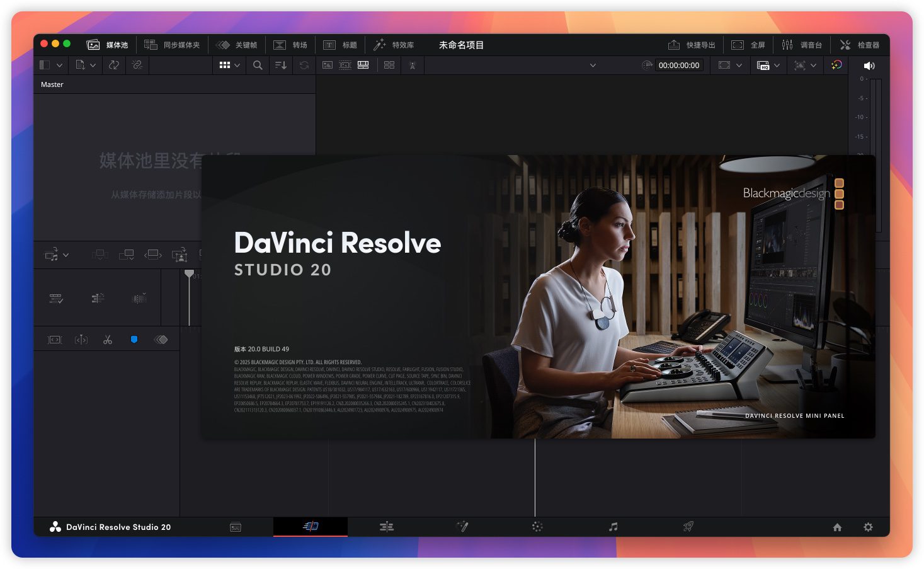
Task: Open project settings gear icon
Action: (x=868, y=527)
